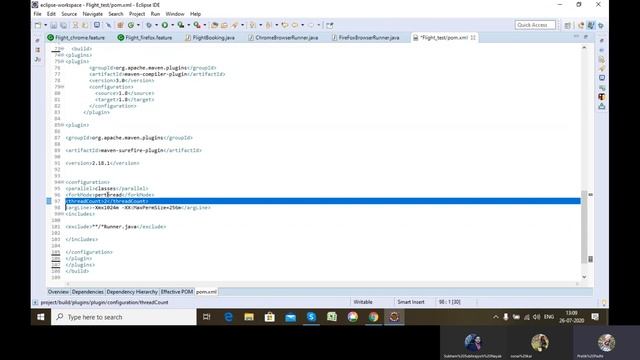640x360 pixels.
Task: Switch to the Debug perspective icon
Action: click(x=601, y=25)
